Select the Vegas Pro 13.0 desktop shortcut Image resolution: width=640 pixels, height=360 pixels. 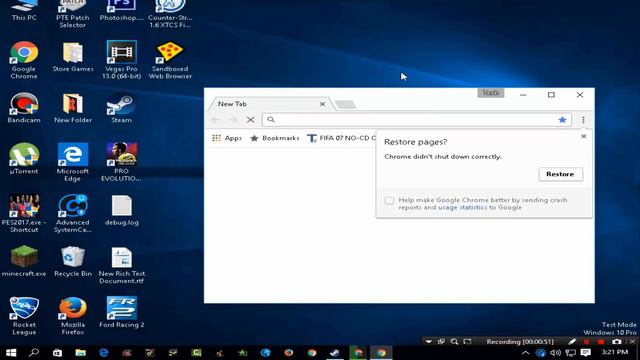122,60
